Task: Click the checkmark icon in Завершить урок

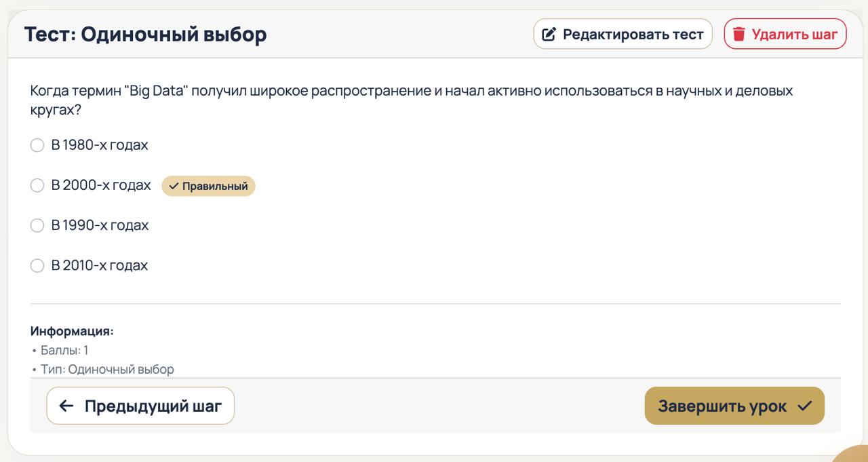Action: click(804, 406)
